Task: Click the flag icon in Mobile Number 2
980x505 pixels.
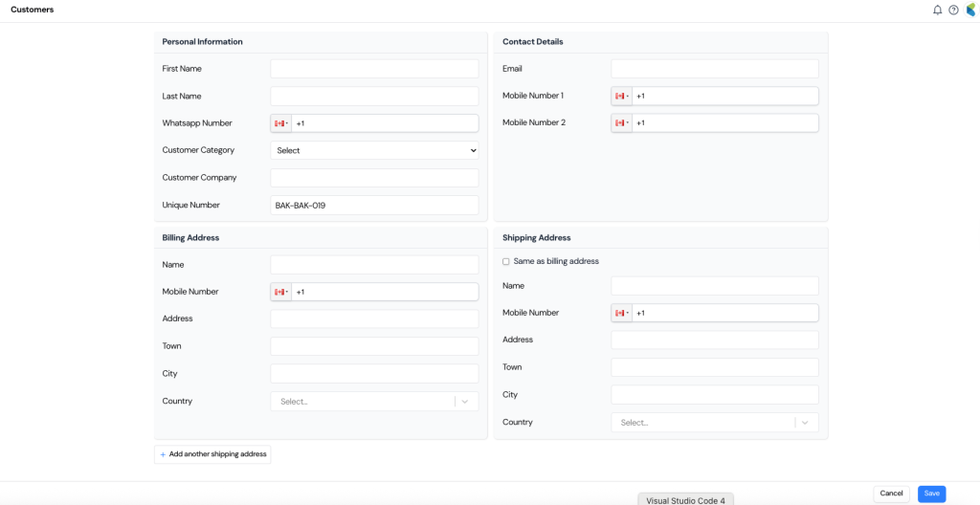Action: tap(621, 123)
